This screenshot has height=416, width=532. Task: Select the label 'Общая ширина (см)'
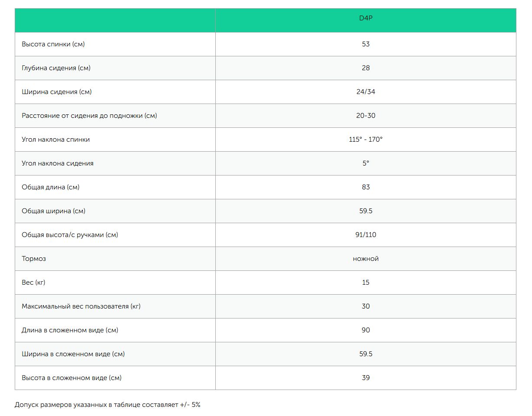click(54, 211)
